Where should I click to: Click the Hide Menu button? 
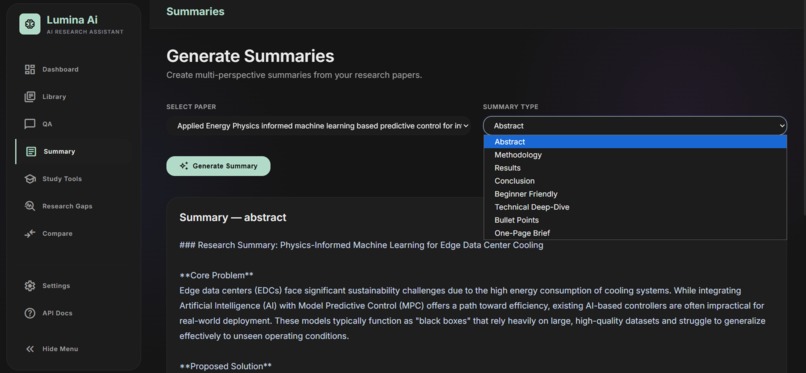click(52, 349)
